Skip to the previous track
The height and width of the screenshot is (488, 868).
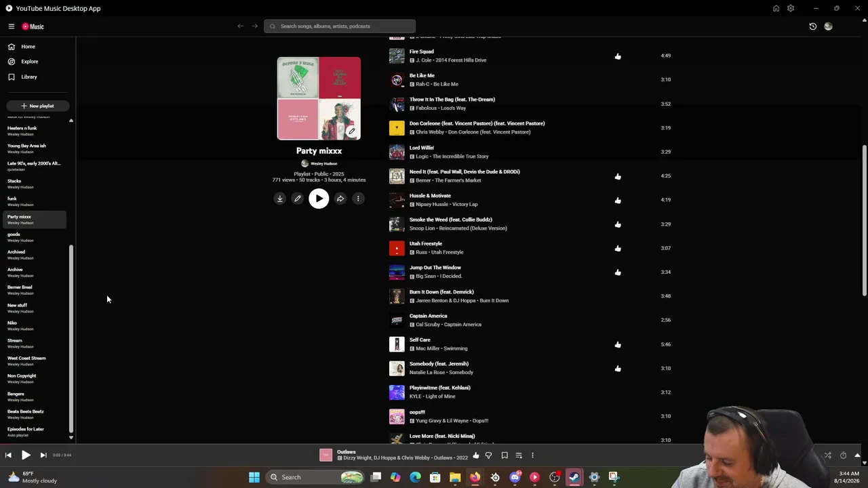click(x=8, y=455)
